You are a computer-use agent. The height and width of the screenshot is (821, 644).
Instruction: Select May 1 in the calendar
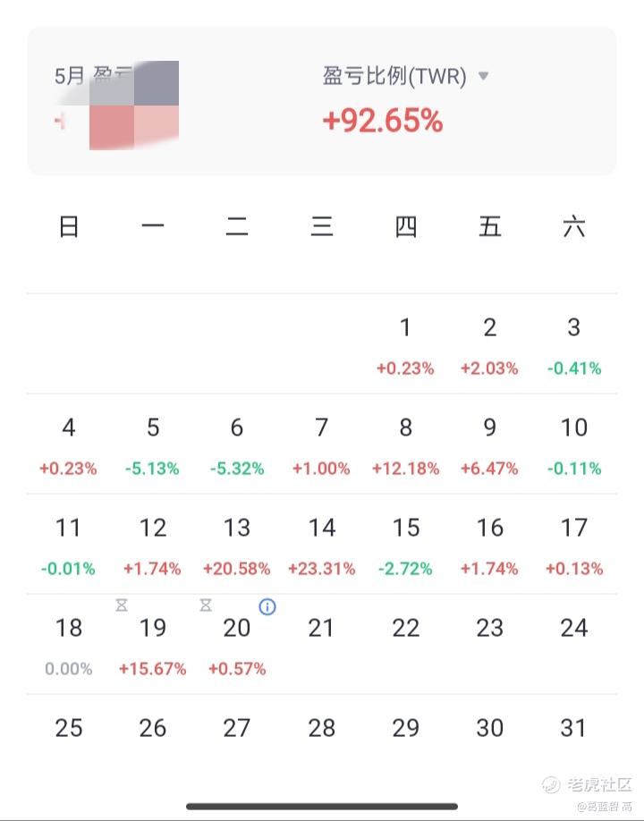405,345
